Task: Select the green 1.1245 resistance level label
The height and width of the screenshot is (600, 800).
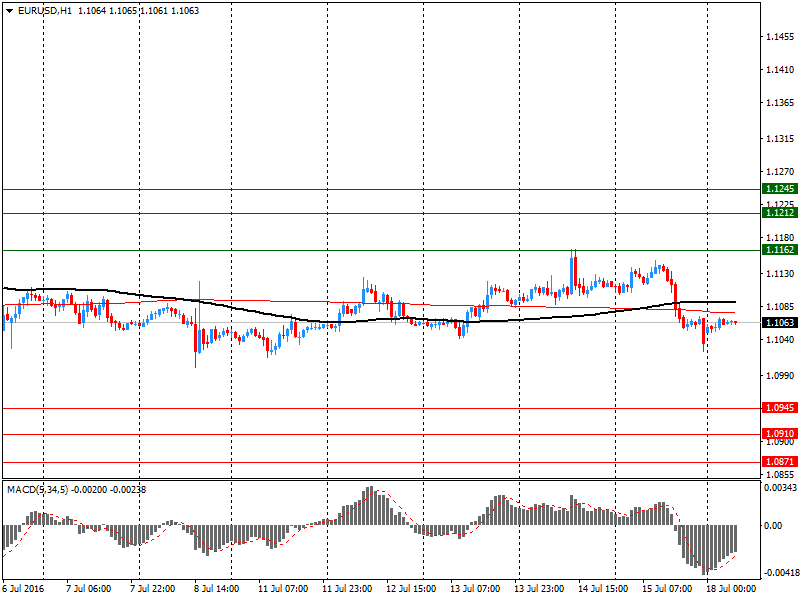Action: (780, 189)
